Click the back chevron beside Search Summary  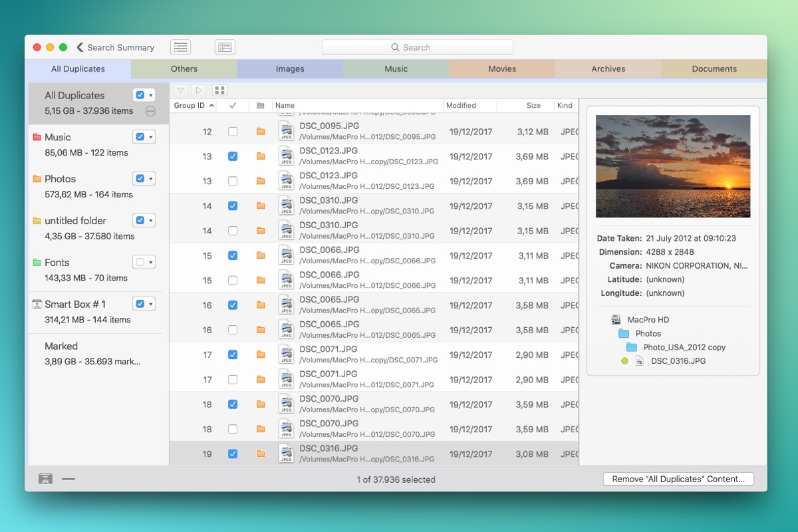coord(80,47)
